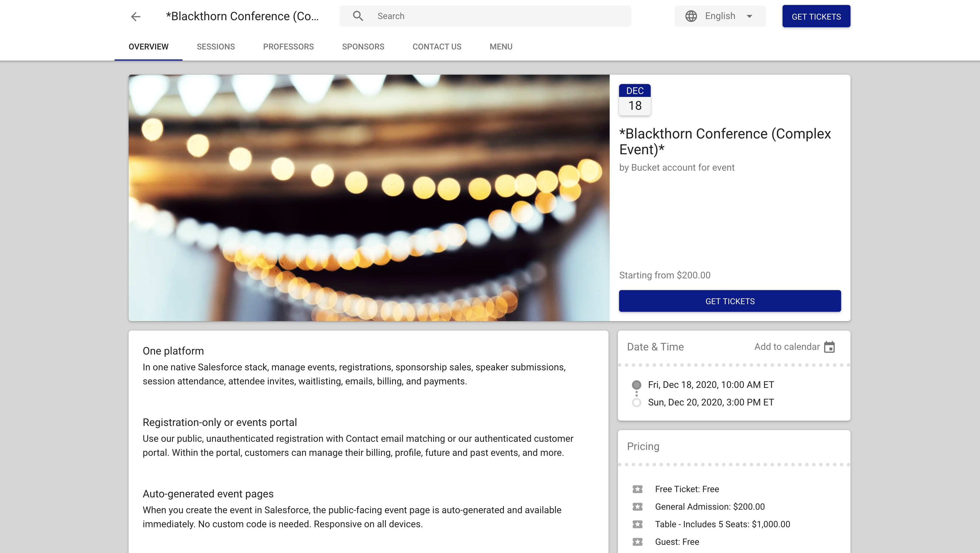The image size is (980, 553).
Task: Click 'Starting from $200.00' text
Action: pyautogui.click(x=664, y=275)
